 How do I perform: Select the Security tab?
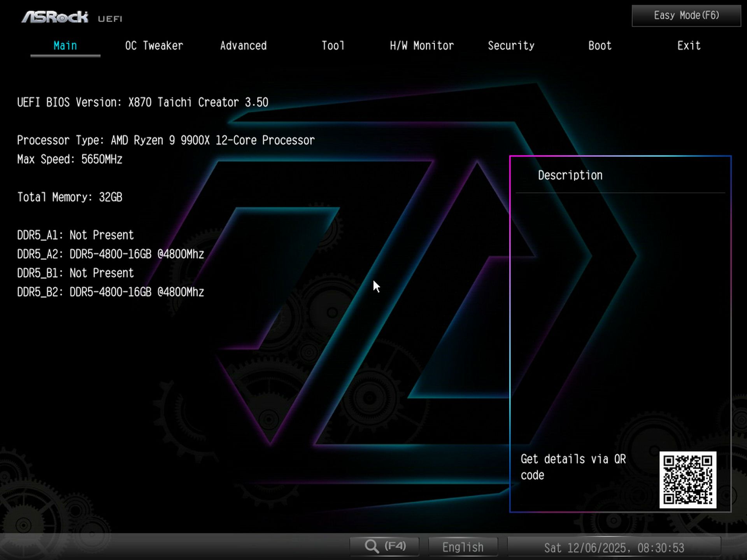coord(511,45)
